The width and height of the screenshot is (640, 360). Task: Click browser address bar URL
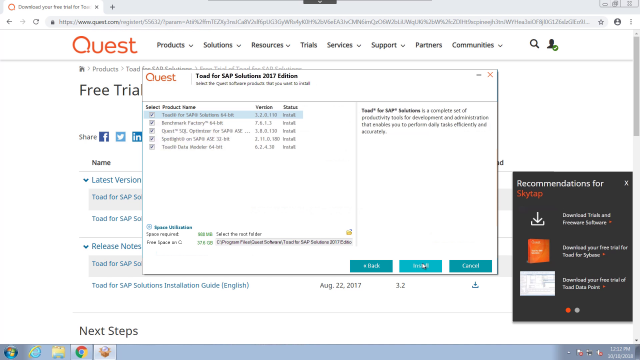[323, 22]
